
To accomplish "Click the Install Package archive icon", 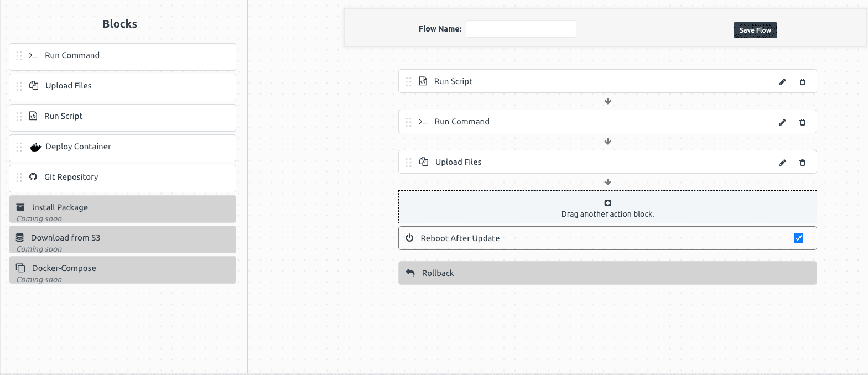I will [20, 207].
